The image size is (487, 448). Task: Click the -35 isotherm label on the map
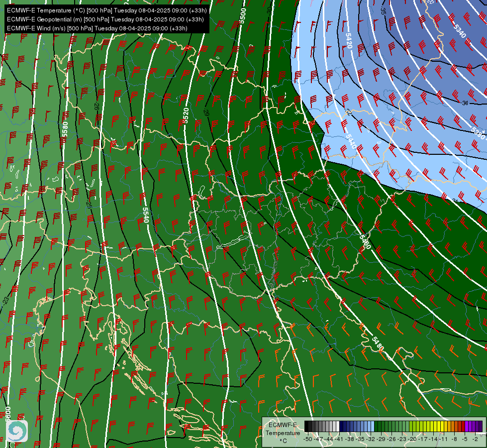[x=383, y=11]
